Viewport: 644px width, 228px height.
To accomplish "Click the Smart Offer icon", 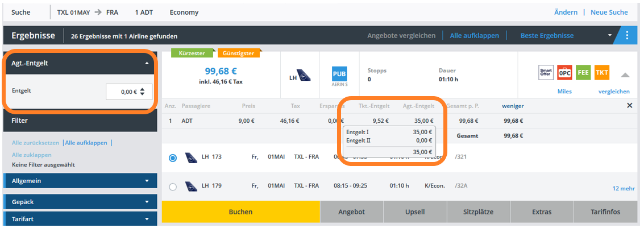I will click(546, 73).
